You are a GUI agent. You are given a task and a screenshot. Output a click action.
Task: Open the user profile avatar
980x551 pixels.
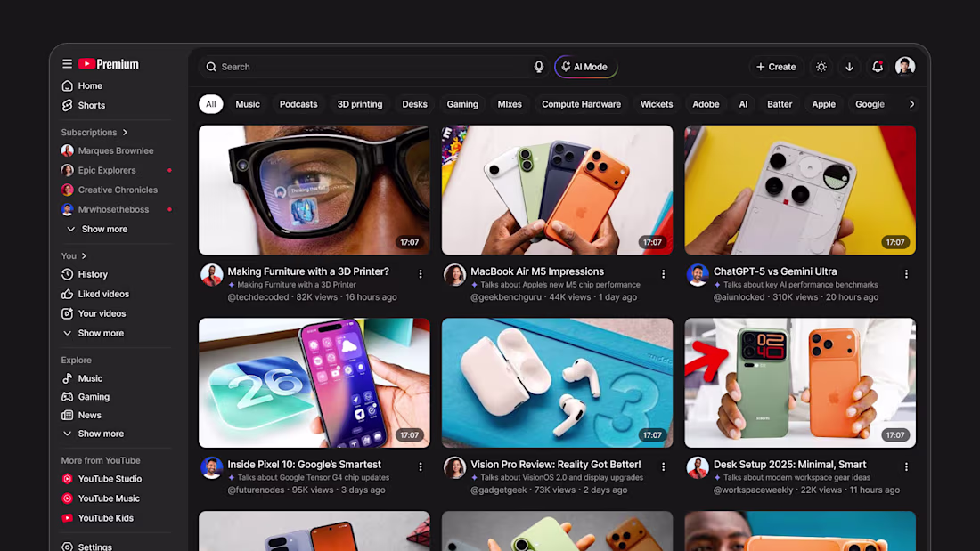pos(905,66)
